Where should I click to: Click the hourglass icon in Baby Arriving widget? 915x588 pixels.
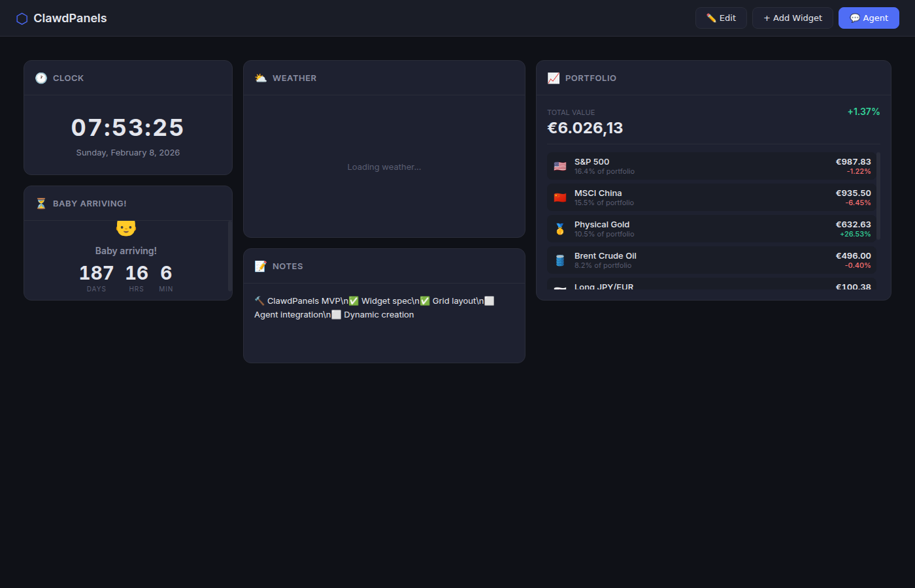point(41,203)
